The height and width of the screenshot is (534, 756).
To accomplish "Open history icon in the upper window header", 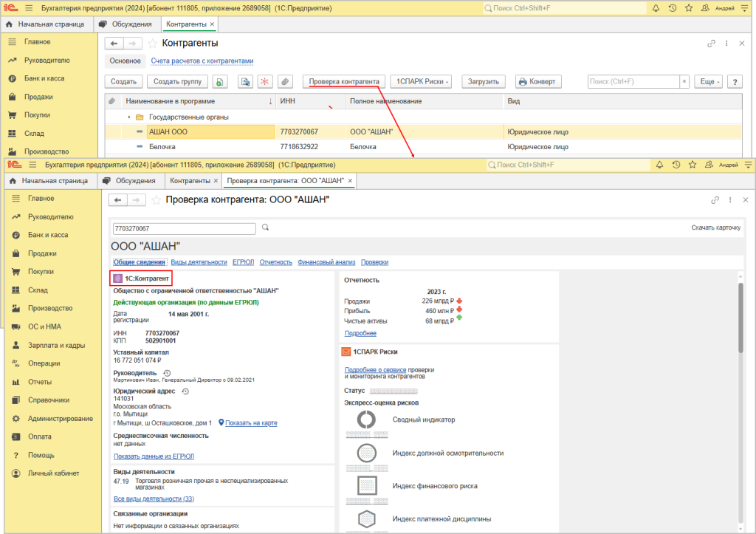I will tap(672, 8).
